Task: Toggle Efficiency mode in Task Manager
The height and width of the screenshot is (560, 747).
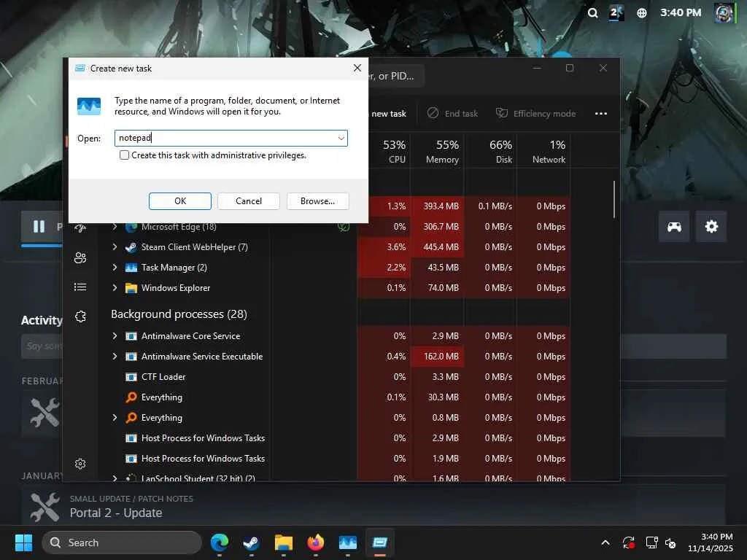Action: tap(535, 113)
